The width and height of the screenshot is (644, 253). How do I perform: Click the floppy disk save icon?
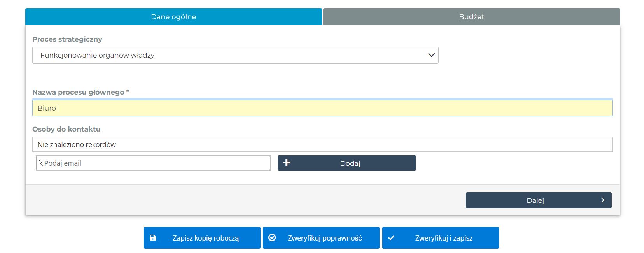coord(153,238)
